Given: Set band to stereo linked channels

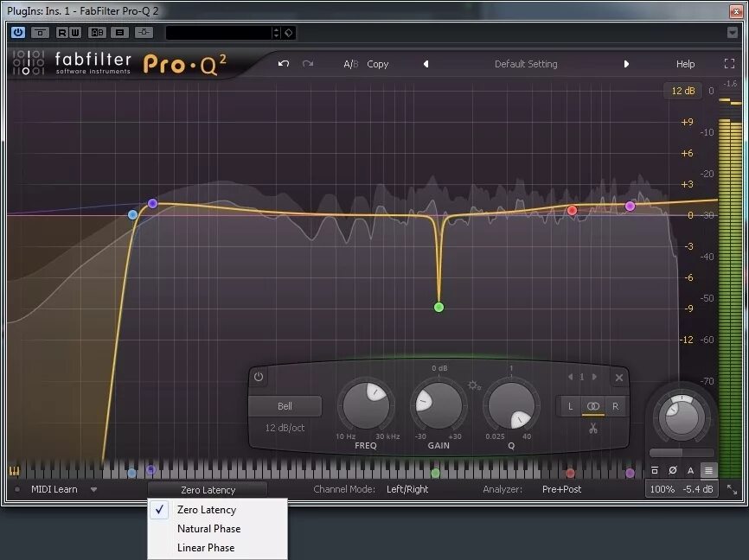Looking at the screenshot, I should click(593, 406).
